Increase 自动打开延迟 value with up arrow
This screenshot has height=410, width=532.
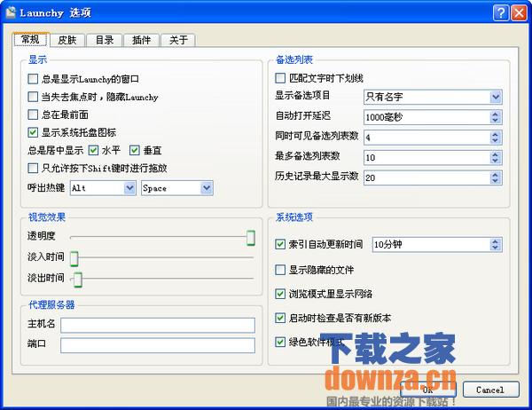click(x=496, y=114)
